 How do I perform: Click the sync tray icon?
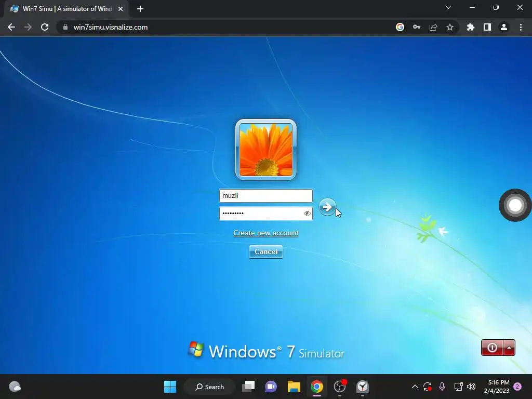coord(427,387)
